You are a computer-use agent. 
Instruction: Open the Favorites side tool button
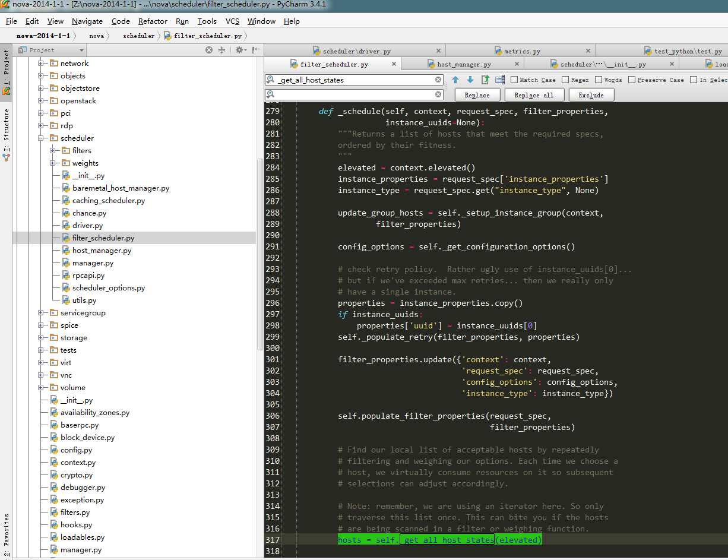coord(6,534)
